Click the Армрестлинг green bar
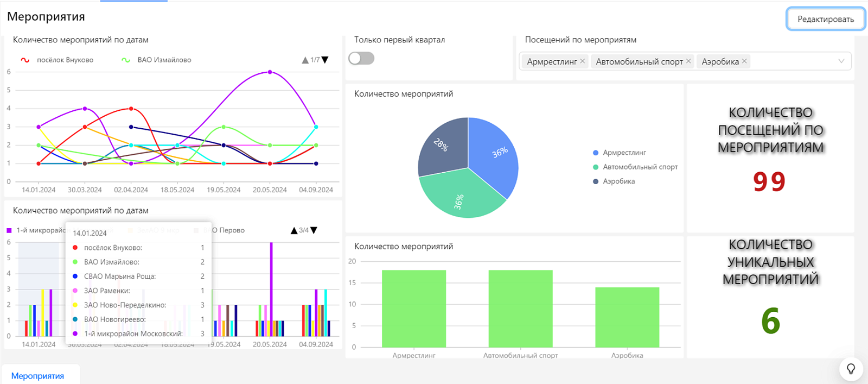Image resolution: width=868 pixels, height=384 pixels. 414,309
